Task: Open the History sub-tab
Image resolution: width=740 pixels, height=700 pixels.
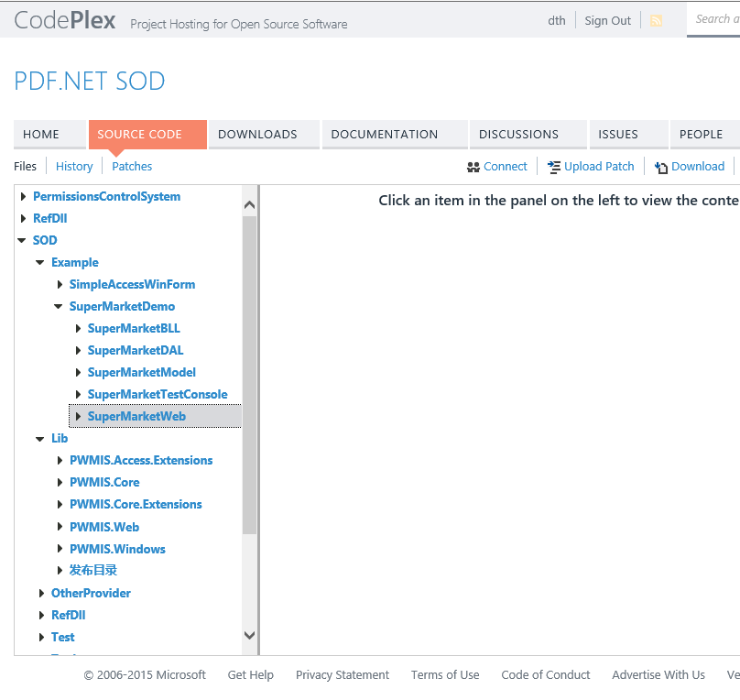Action: coord(74,167)
